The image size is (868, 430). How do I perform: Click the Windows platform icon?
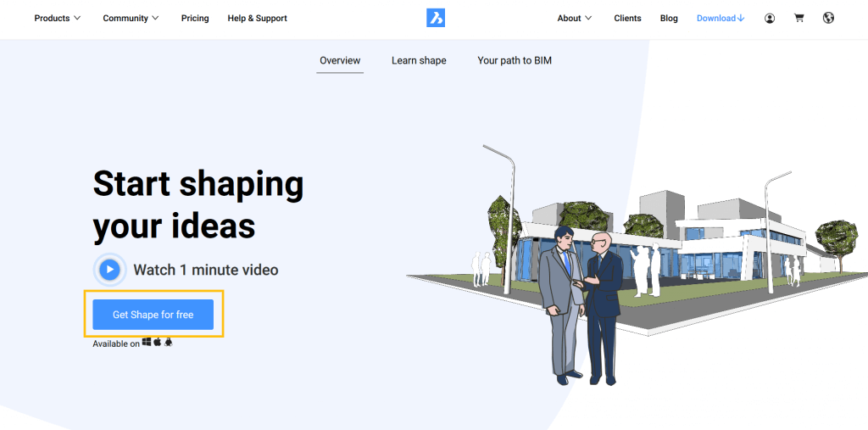pyautogui.click(x=147, y=343)
